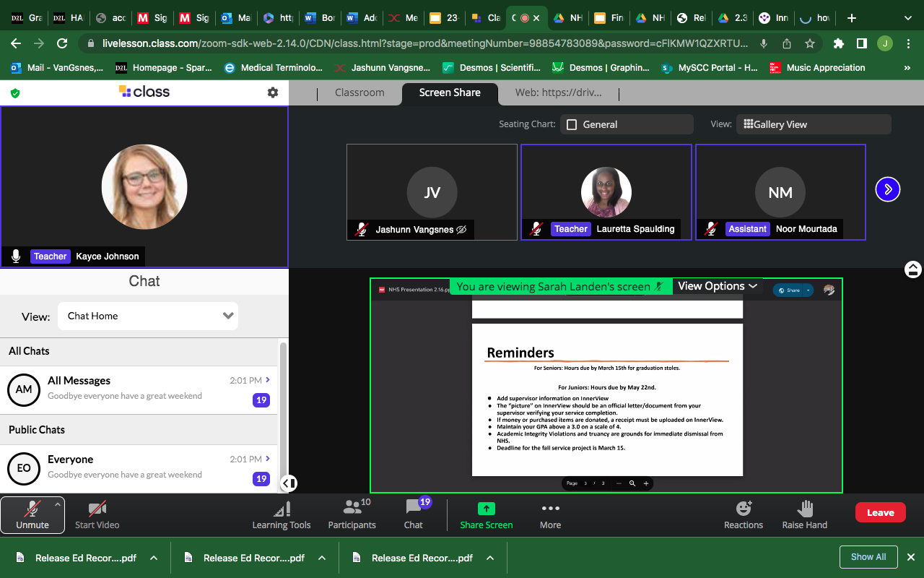
Task: Click the green security shield icon
Action: tap(15, 92)
